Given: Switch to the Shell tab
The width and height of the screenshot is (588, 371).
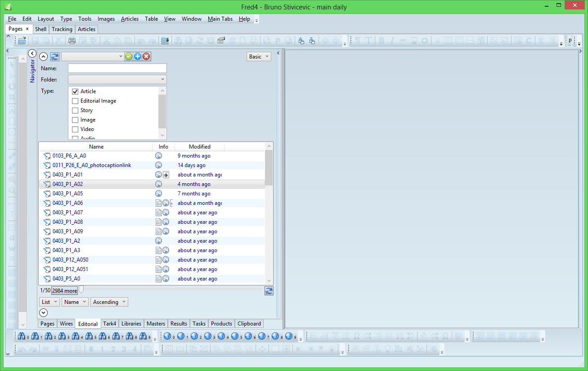Looking at the screenshot, I should click(40, 29).
